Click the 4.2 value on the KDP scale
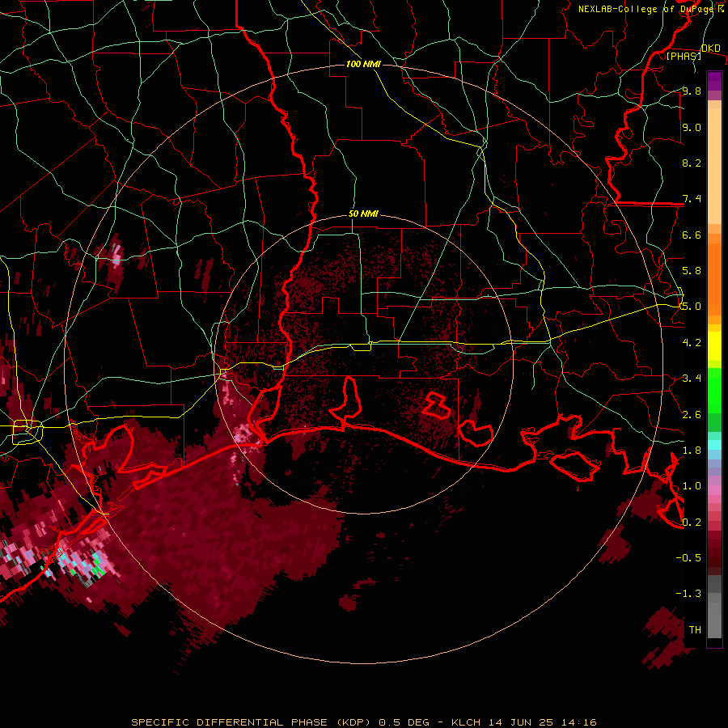 point(692,343)
